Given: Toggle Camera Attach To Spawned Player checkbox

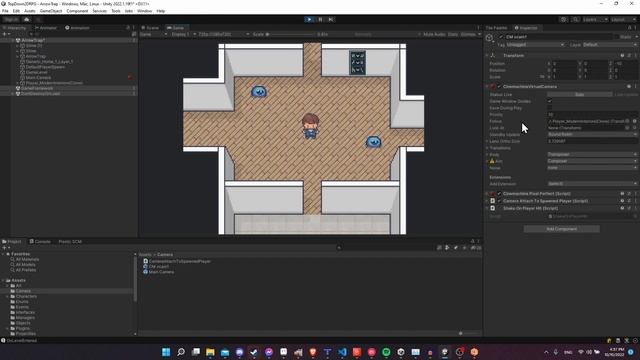Looking at the screenshot, I should coord(499,201).
